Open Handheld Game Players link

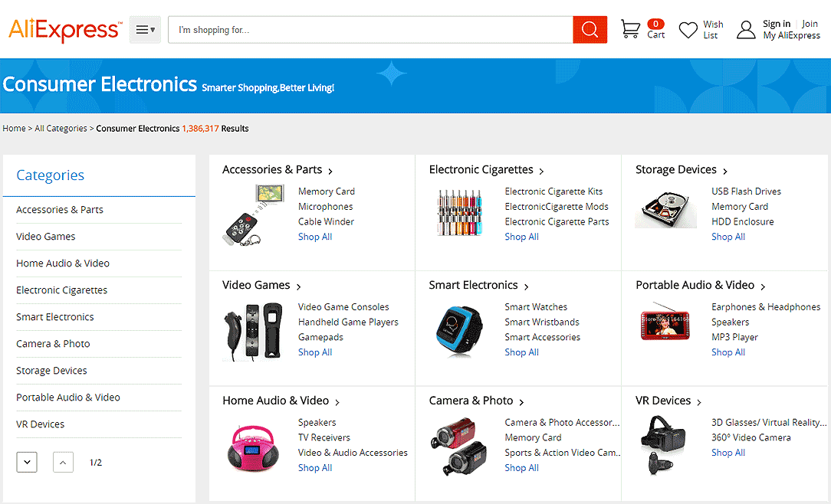tap(348, 322)
